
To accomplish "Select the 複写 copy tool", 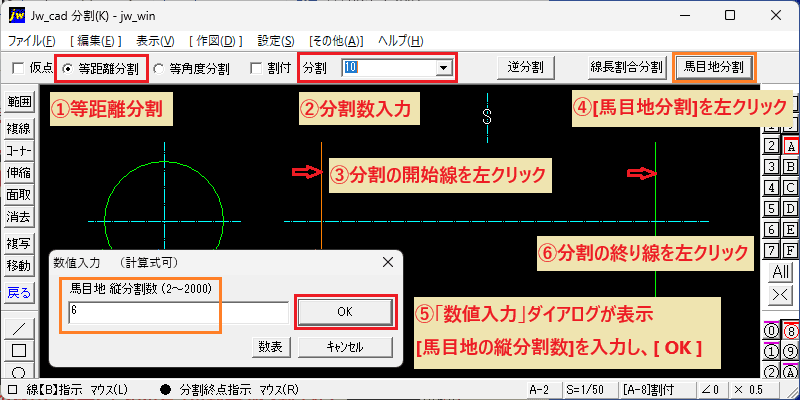I will pyautogui.click(x=19, y=244).
